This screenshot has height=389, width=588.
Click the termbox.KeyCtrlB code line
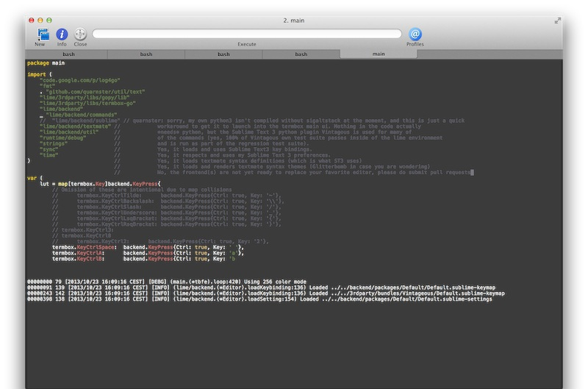click(x=143, y=259)
